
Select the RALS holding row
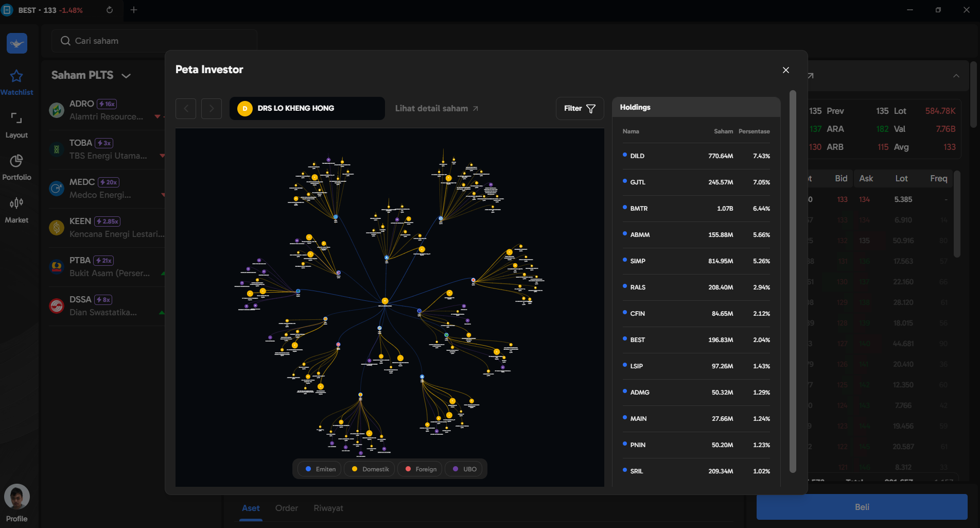696,287
